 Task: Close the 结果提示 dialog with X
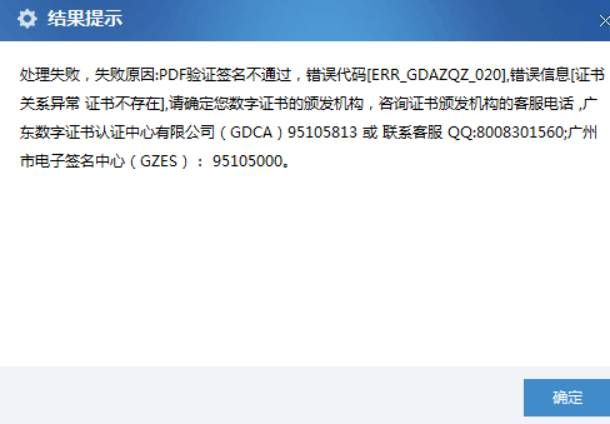click(605, 21)
